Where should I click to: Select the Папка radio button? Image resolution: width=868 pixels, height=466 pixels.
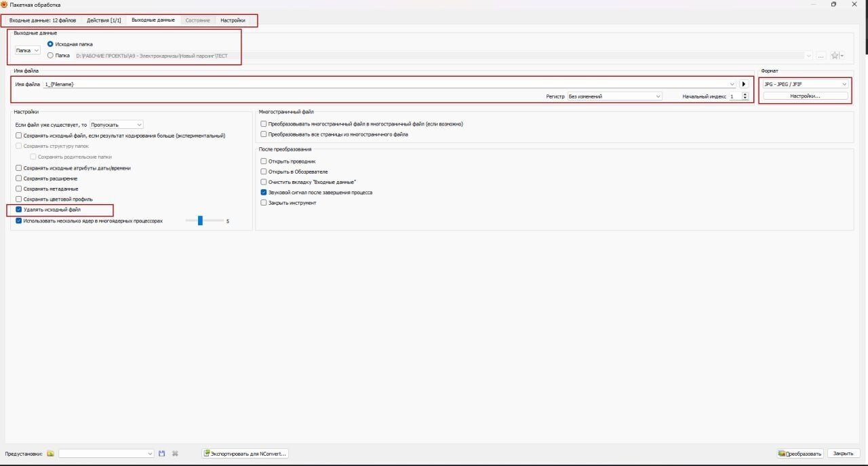coord(50,56)
